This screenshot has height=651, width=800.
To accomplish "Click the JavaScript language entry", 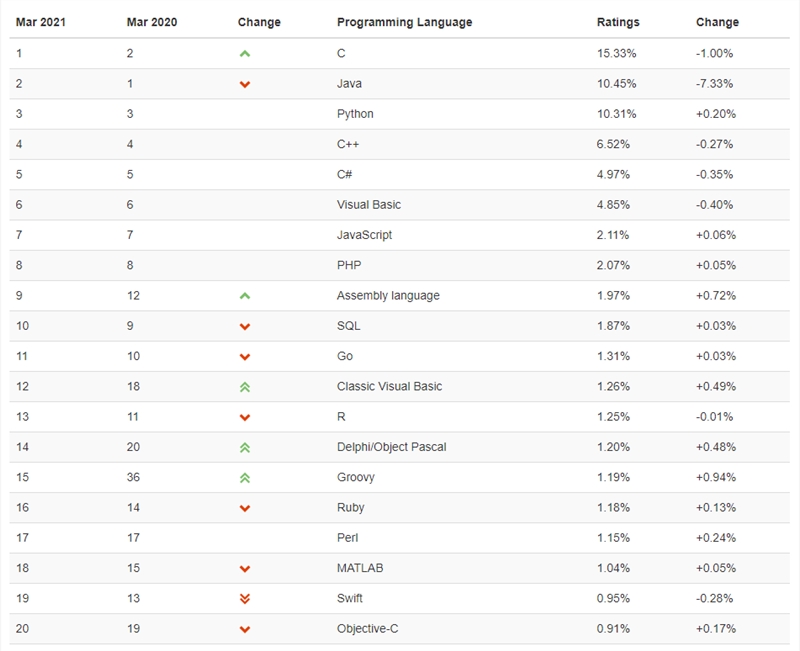I will [x=364, y=235].
